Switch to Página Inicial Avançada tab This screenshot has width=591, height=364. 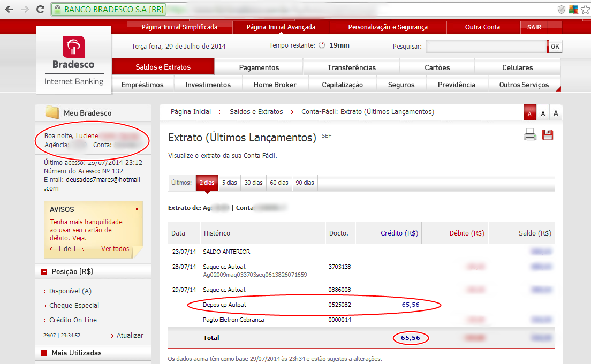tap(281, 27)
